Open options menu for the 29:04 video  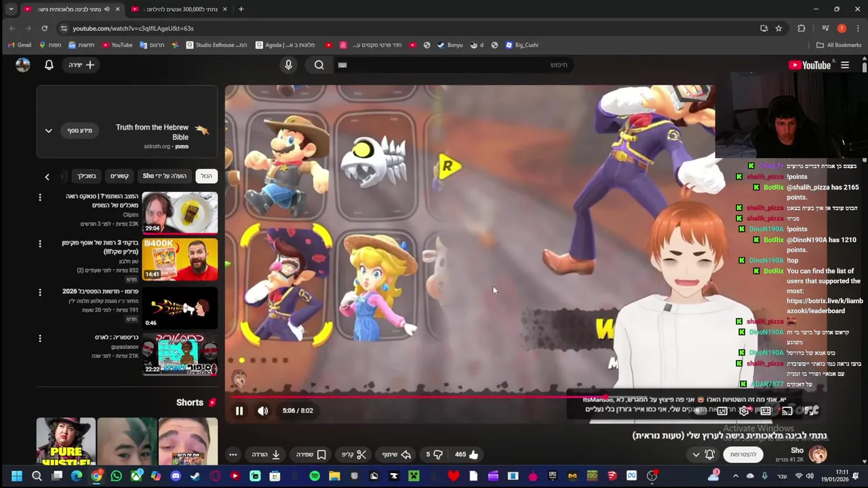click(x=39, y=197)
